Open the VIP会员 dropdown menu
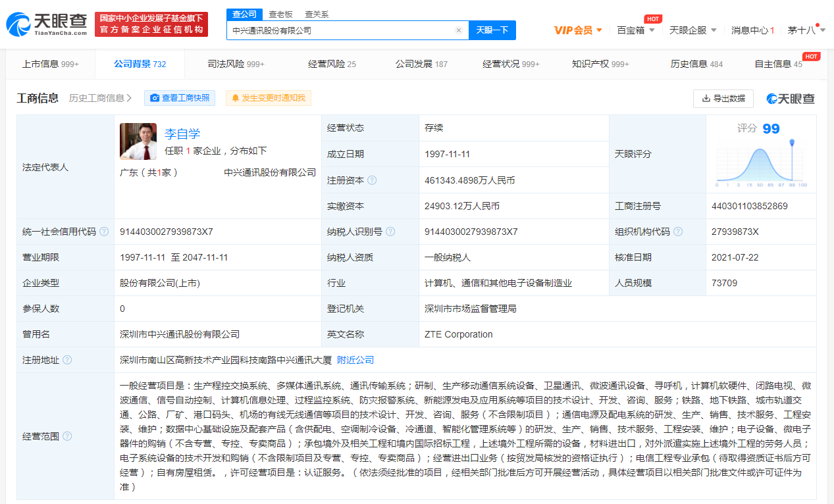This screenshot has height=504, width=834. click(x=578, y=30)
